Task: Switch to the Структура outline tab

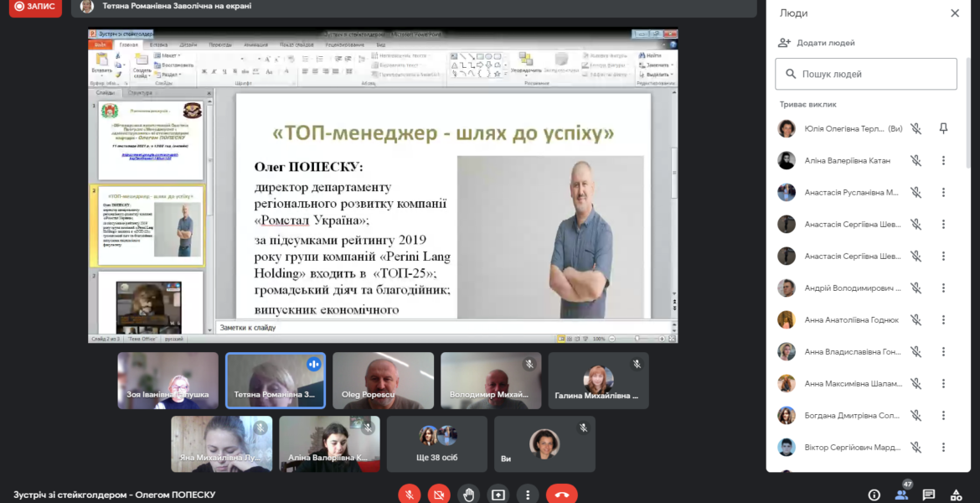Action: tap(139, 93)
